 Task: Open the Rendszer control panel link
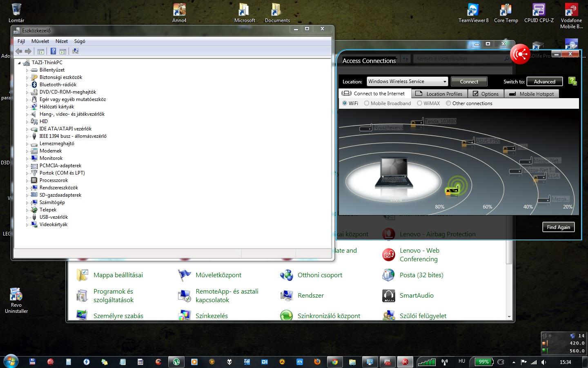click(310, 295)
